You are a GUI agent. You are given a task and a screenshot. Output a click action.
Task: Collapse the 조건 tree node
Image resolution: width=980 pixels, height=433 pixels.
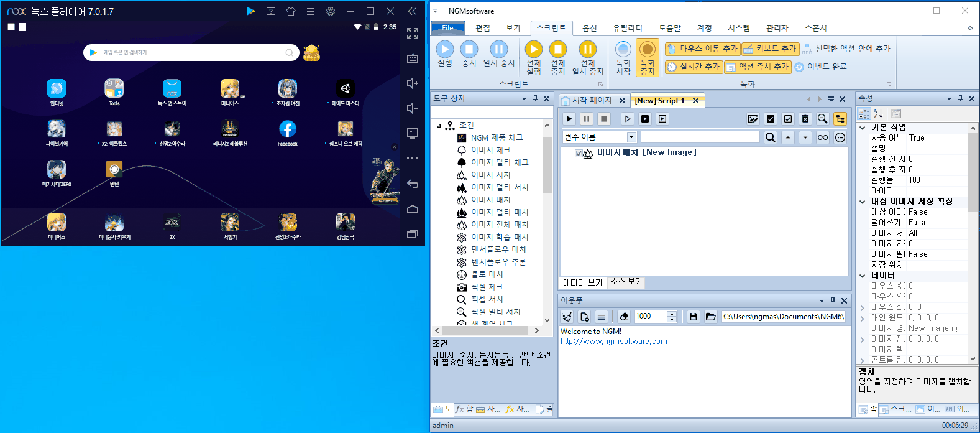(439, 125)
